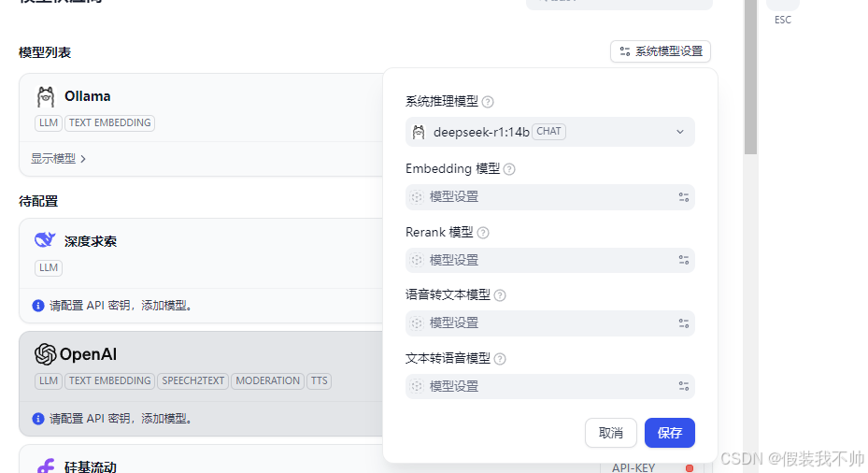Click the API-KEY label on 硅基流动 card
Screen dimensions: 868x473
633,468
